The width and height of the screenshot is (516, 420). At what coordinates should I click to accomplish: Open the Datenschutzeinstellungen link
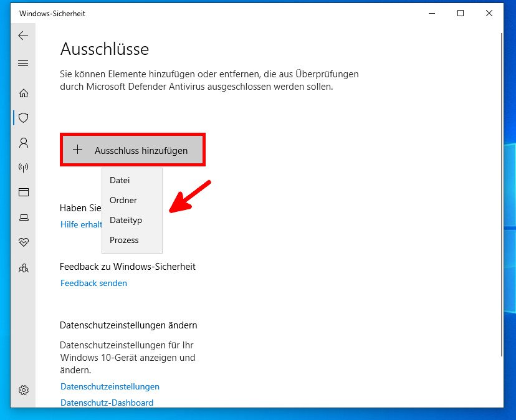110,386
